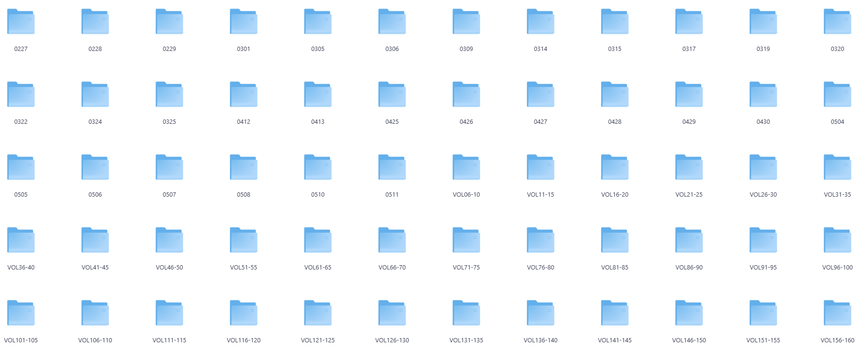Select the 0306 folder icon
Viewport: 868px width, 349px height.
click(392, 21)
